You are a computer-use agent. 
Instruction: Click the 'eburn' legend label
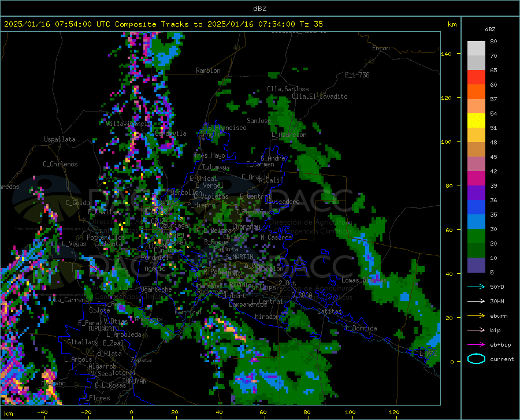click(x=499, y=315)
